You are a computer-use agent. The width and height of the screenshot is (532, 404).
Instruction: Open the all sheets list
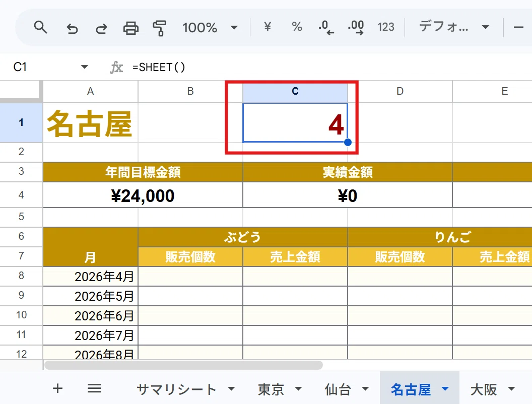pos(94,388)
